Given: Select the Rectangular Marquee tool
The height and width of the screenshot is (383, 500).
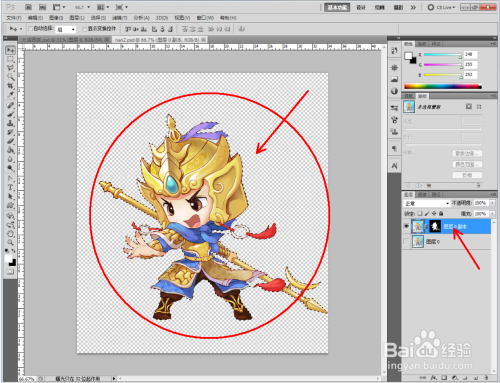Looking at the screenshot, I should click(x=11, y=59).
